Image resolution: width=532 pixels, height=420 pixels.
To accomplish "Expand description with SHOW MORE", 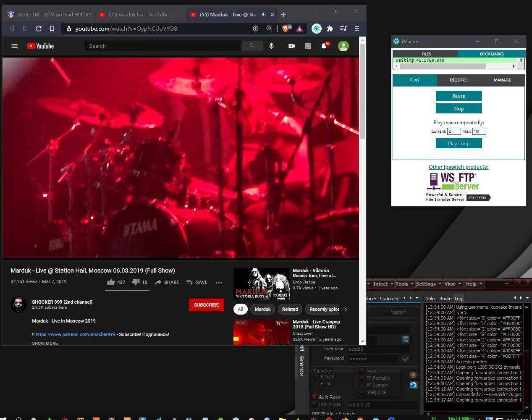I will [x=45, y=343].
